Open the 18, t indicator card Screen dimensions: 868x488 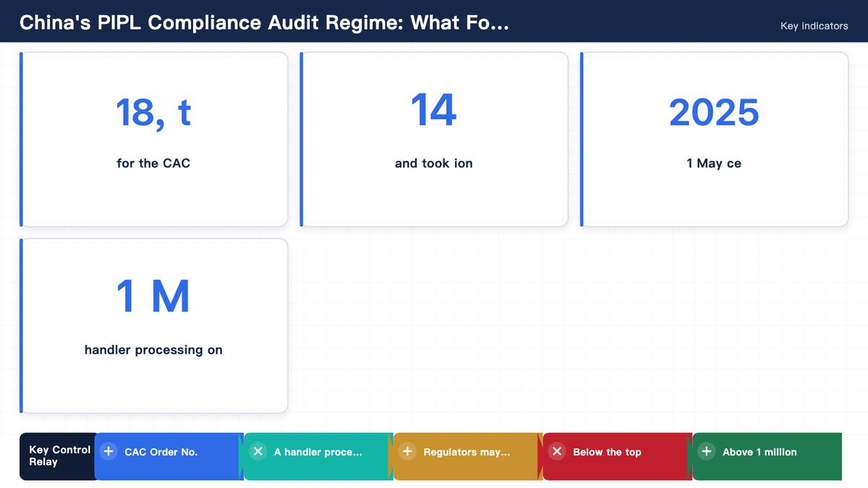(x=154, y=139)
